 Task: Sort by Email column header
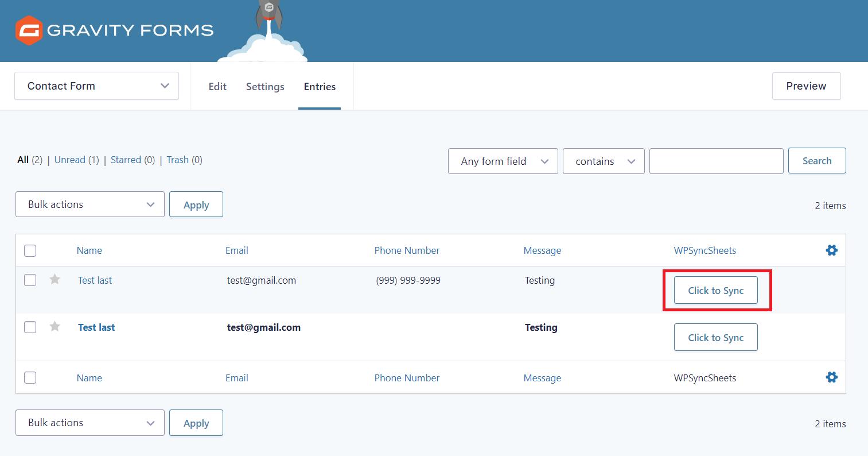click(237, 250)
